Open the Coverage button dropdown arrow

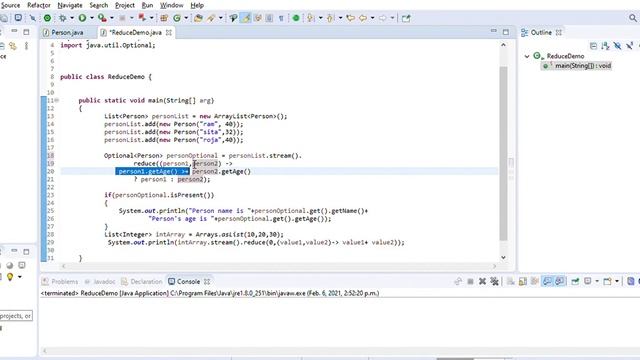[x=111, y=18]
